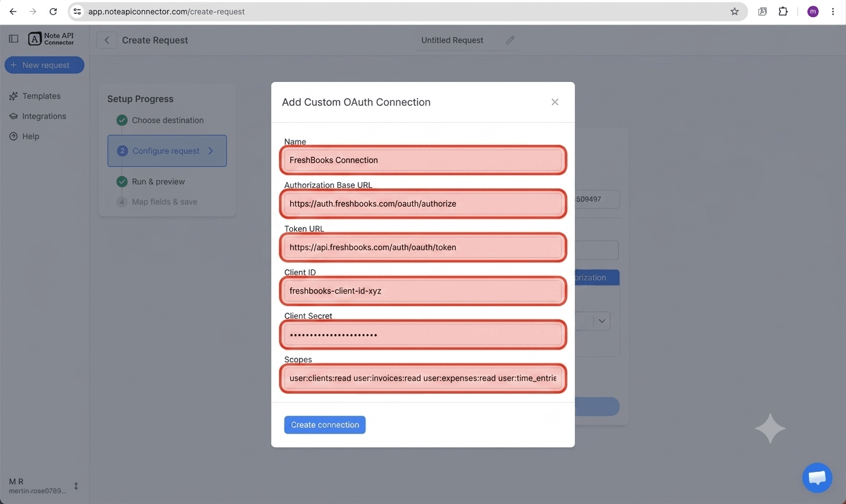Screen dimensions: 846x504
Task: Bookmark this page with the star icon
Action: point(735,11)
